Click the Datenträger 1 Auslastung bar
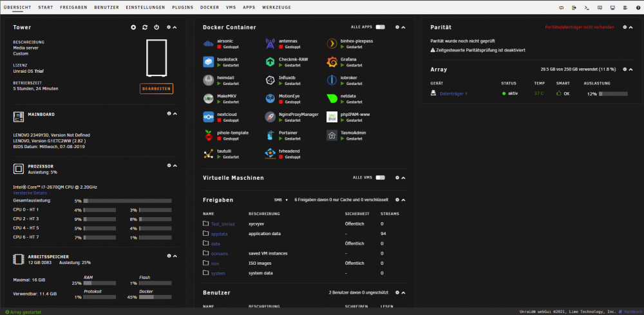644x315 pixels. 613,93
